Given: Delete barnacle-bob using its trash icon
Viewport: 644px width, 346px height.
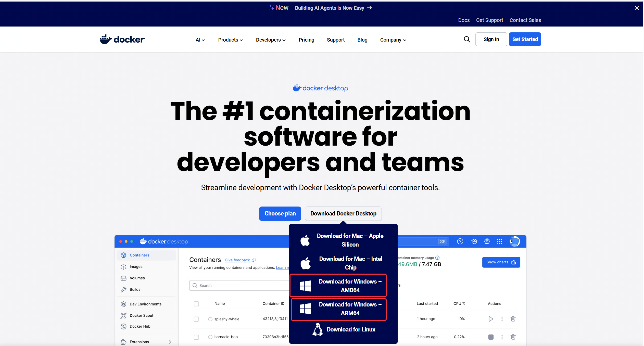Looking at the screenshot, I should pos(513,337).
